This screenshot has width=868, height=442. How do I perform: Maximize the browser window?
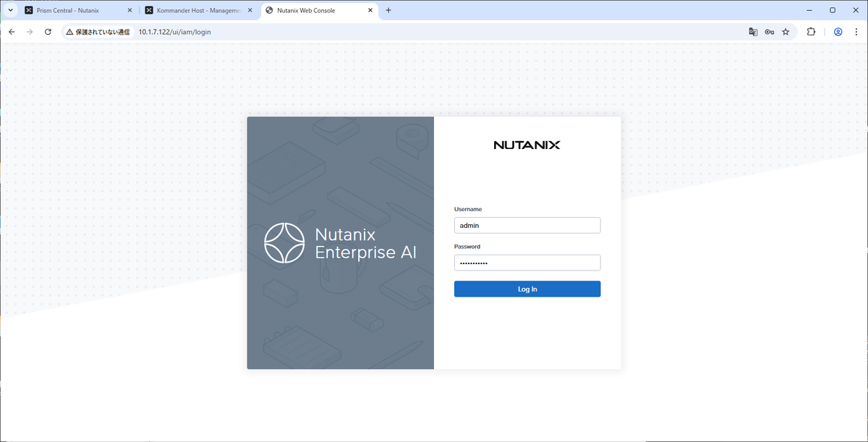coord(833,10)
